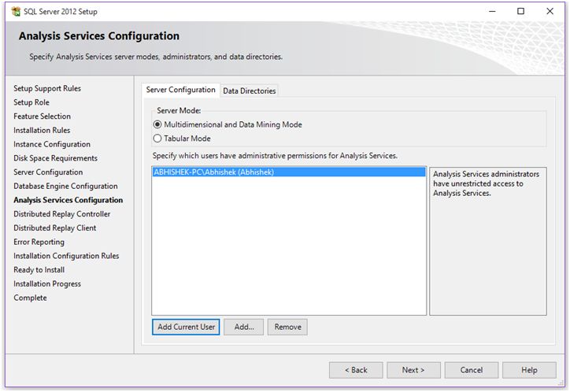Viewport: 570px width, 392px height.
Task: Click Ready to Install step
Action: tap(39, 270)
